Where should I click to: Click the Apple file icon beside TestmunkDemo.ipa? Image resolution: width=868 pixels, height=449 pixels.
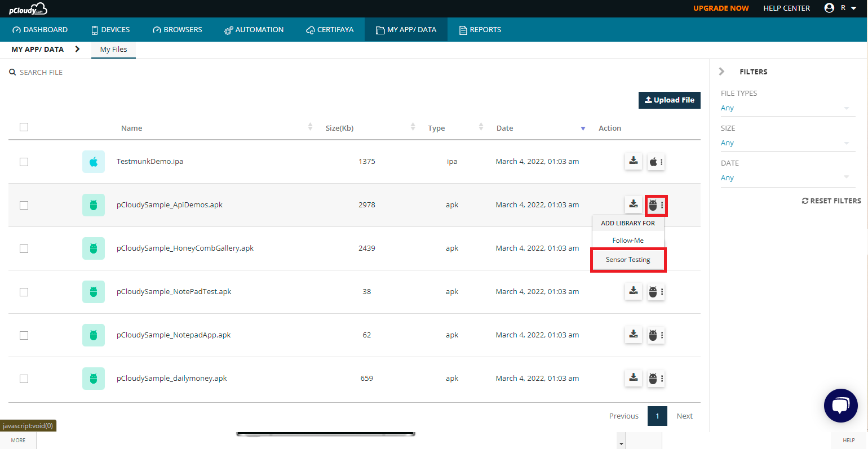(94, 162)
